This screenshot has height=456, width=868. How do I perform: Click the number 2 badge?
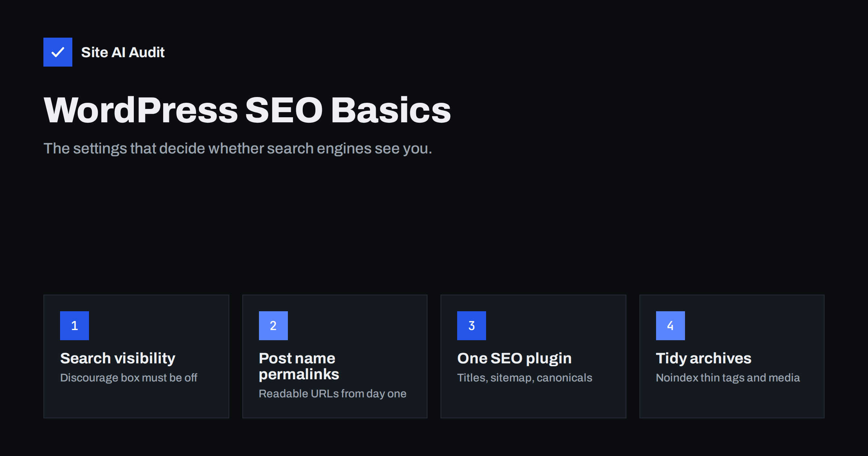pos(273,326)
